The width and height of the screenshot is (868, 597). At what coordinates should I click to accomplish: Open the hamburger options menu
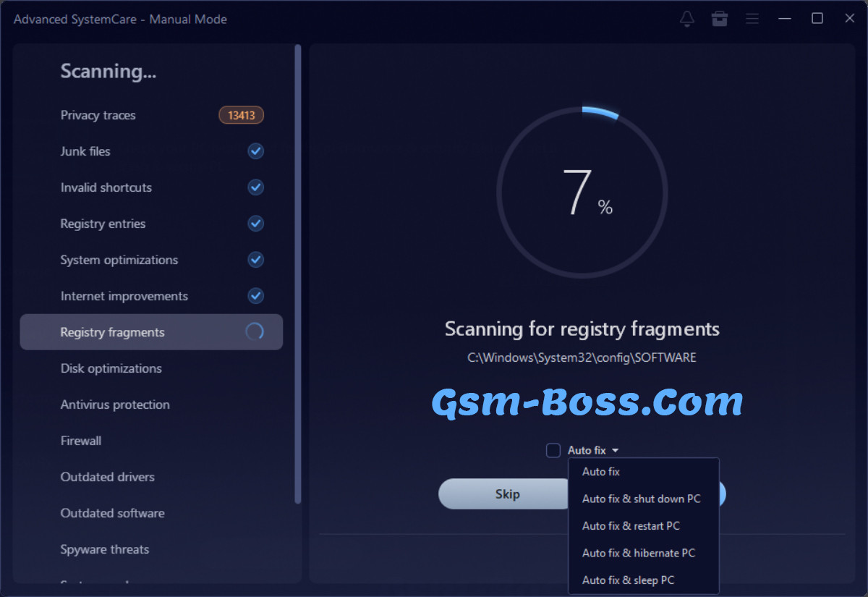[x=752, y=19]
